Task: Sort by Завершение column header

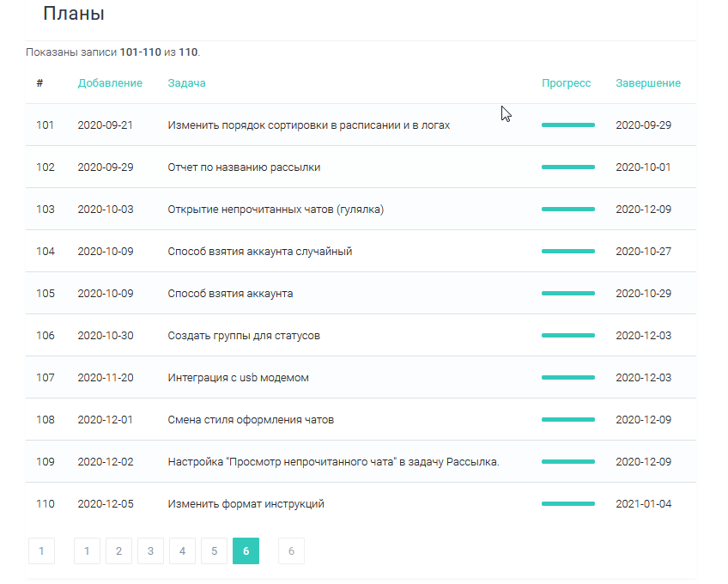Action: (647, 83)
